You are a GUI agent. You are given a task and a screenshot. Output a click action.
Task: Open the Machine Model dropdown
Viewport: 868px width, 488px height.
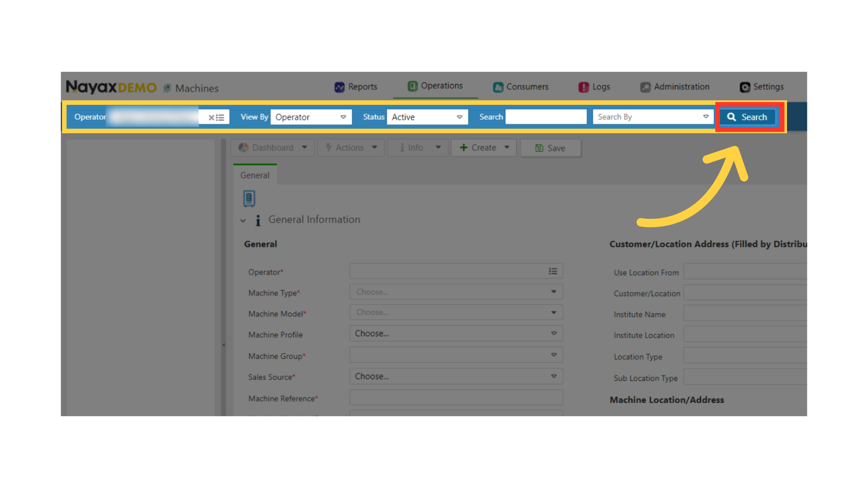[456, 312]
